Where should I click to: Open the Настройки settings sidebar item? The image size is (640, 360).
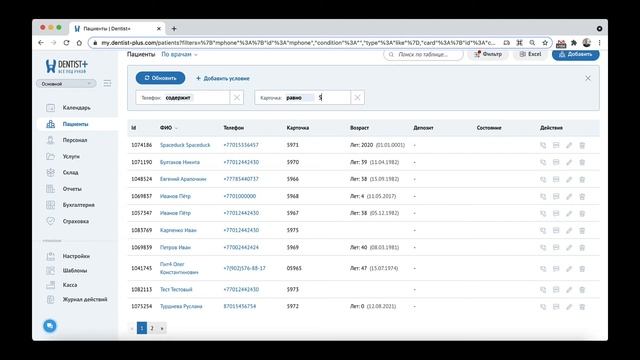(x=76, y=256)
